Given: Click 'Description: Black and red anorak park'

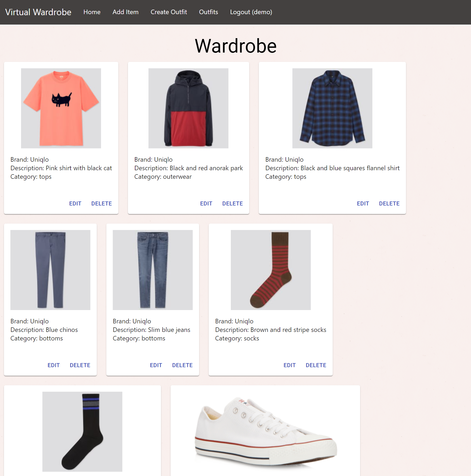Looking at the screenshot, I should [188, 168].
